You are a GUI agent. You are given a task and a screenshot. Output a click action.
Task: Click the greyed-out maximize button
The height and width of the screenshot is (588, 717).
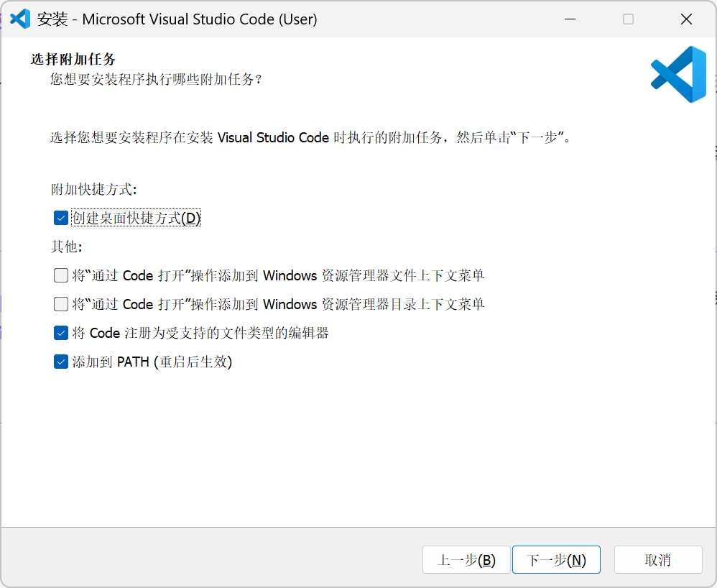(x=628, y=19)
